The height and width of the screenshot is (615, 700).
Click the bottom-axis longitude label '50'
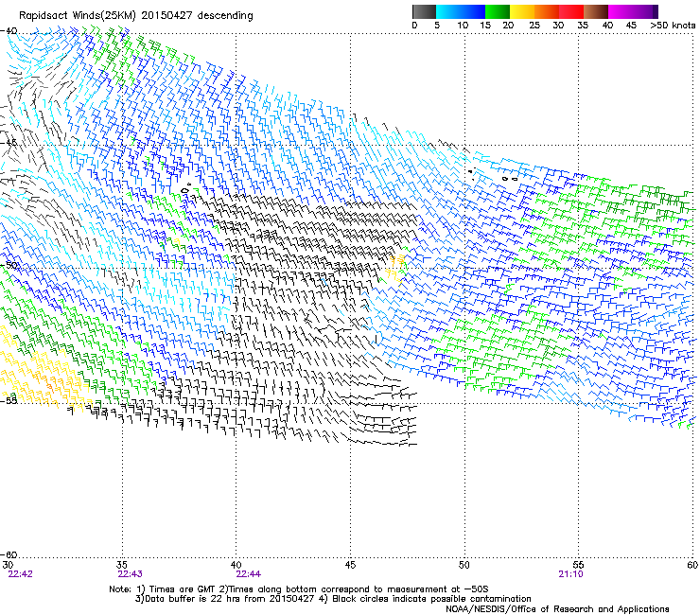click(464, 565)
